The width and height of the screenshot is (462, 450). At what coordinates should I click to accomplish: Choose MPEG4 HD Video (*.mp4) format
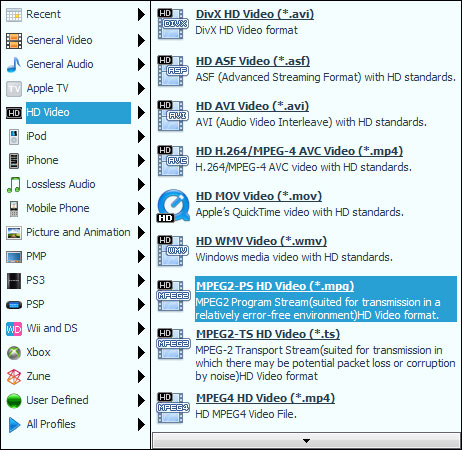click(265, 398)
